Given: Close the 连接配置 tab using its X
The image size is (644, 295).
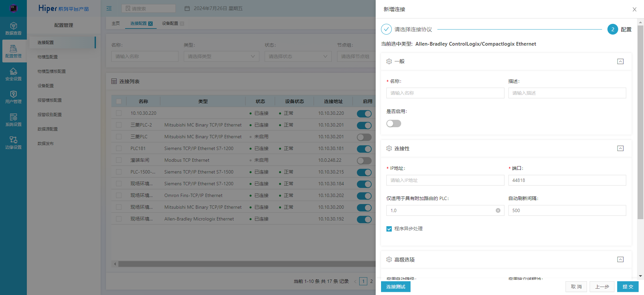Looking at the screenshot, I should 150,23.
